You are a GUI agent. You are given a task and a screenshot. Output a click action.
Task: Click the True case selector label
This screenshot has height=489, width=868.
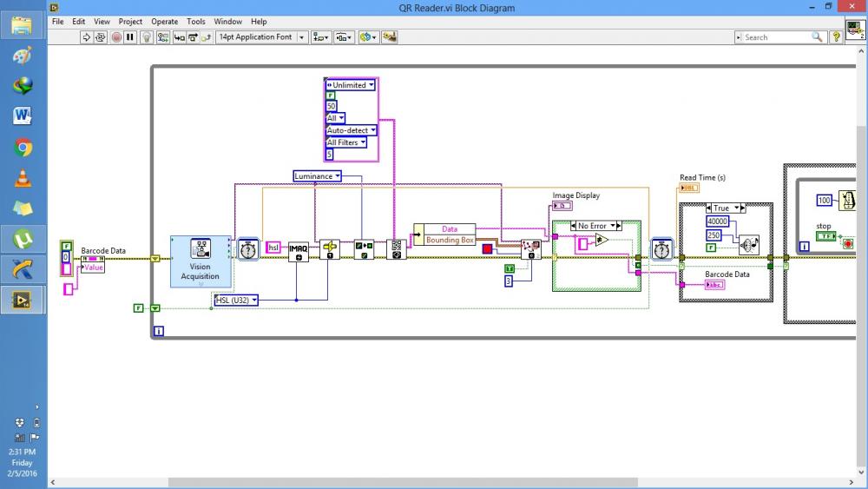[720, 208]
